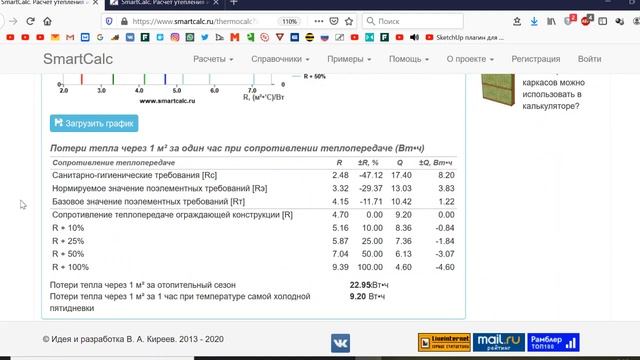Screen dimensions: 640x360
Task: Select the Нормируемое значение поэлементных требований row
Action: 253,188
